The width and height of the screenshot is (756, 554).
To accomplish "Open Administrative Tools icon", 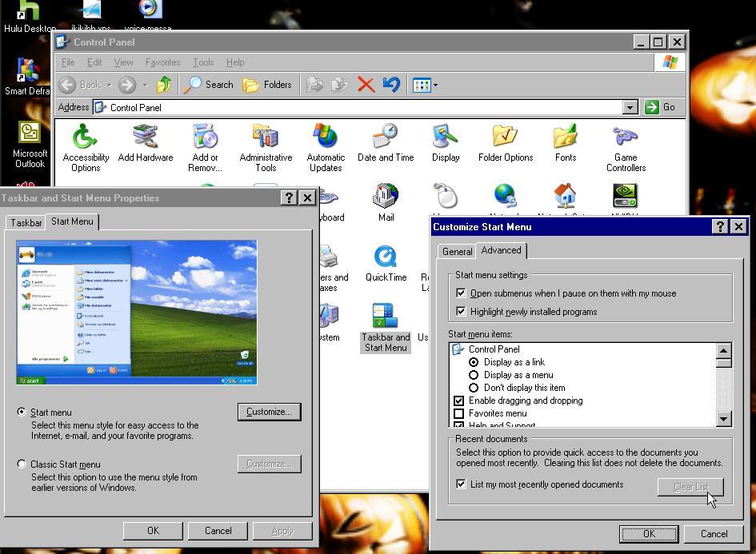I will pyautogui.click(x=266, y=147).
